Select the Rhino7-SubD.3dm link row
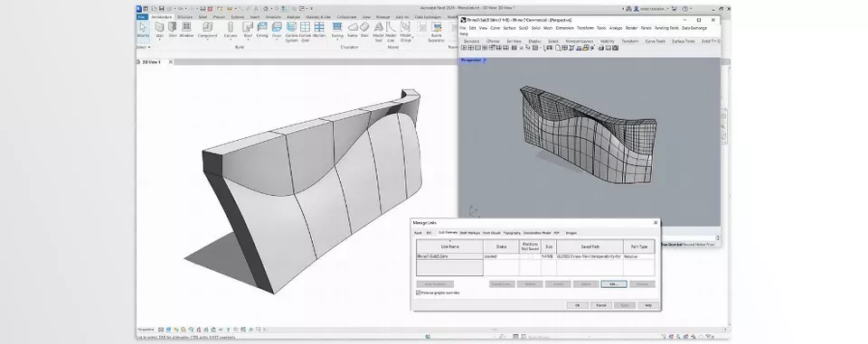This screenshot has height=344, width=868. click(x=535, y=256)
